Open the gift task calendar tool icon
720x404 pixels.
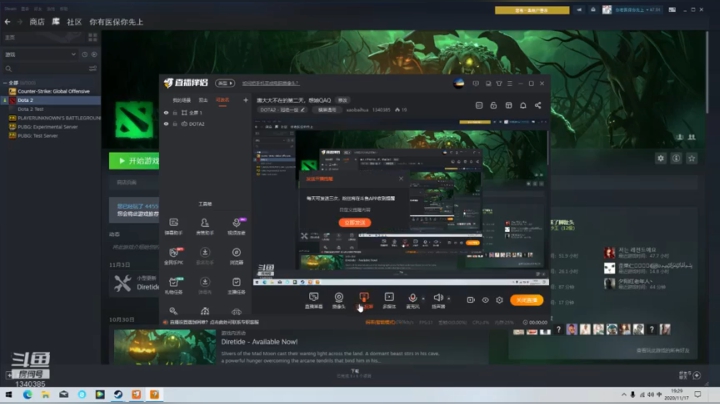tap(174, 285)
